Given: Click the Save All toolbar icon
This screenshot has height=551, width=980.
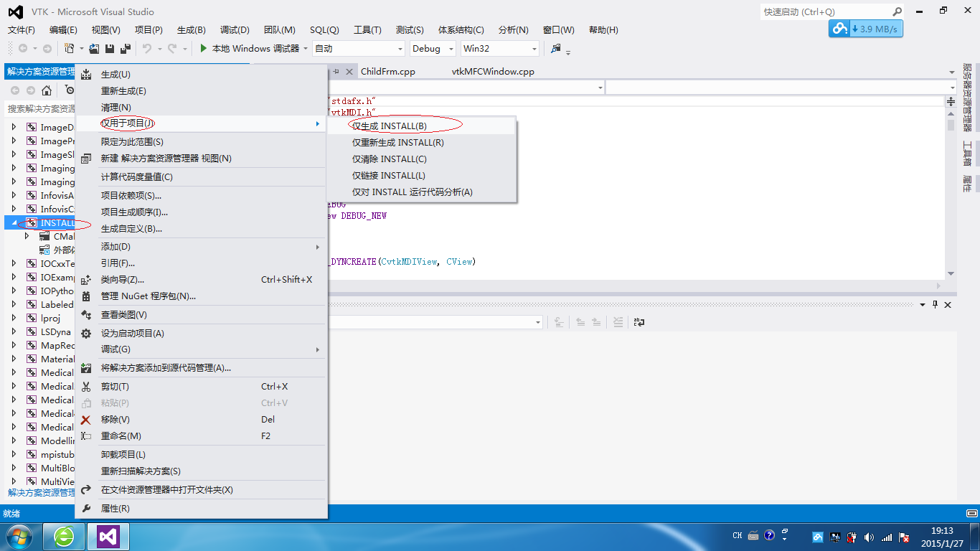Looking at the screenshot, I should [x=126, y=49].
